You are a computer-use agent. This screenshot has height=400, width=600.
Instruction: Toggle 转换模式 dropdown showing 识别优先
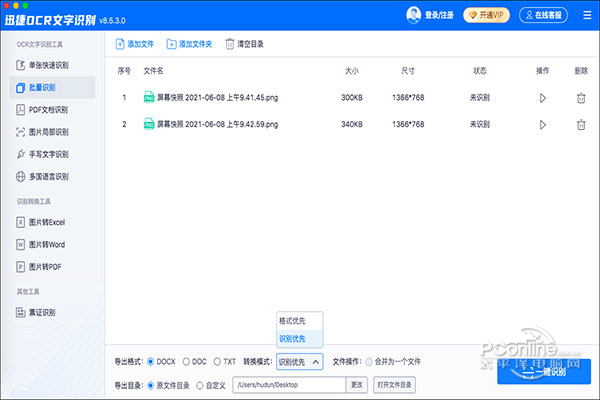300,362
